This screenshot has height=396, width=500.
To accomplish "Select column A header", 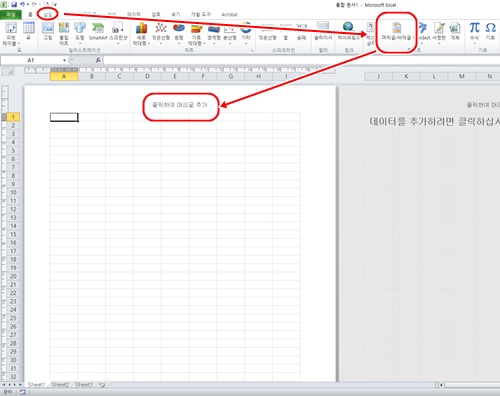I will tap(64, 76).
